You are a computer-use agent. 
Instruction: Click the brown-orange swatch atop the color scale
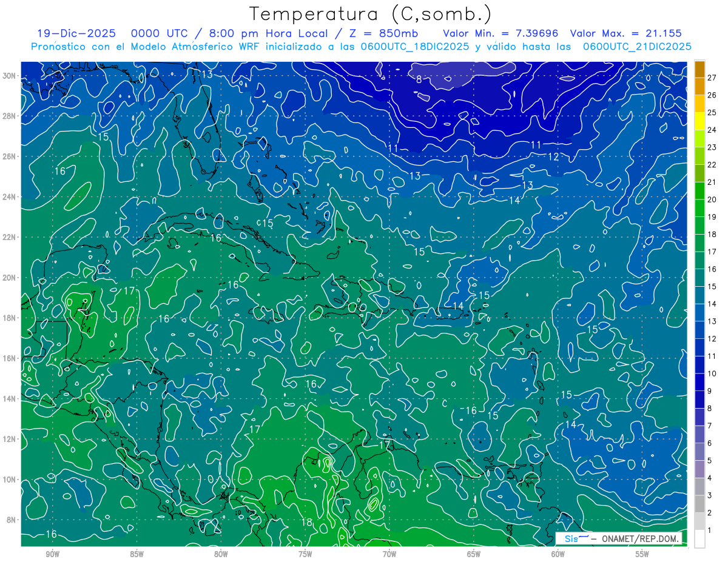click(x=699, y=69)
